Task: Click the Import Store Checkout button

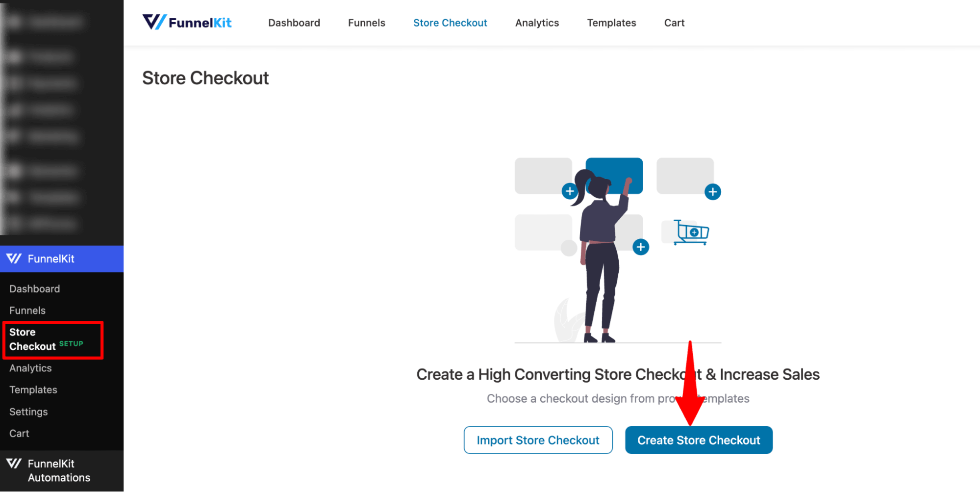Action: point(538,440)
